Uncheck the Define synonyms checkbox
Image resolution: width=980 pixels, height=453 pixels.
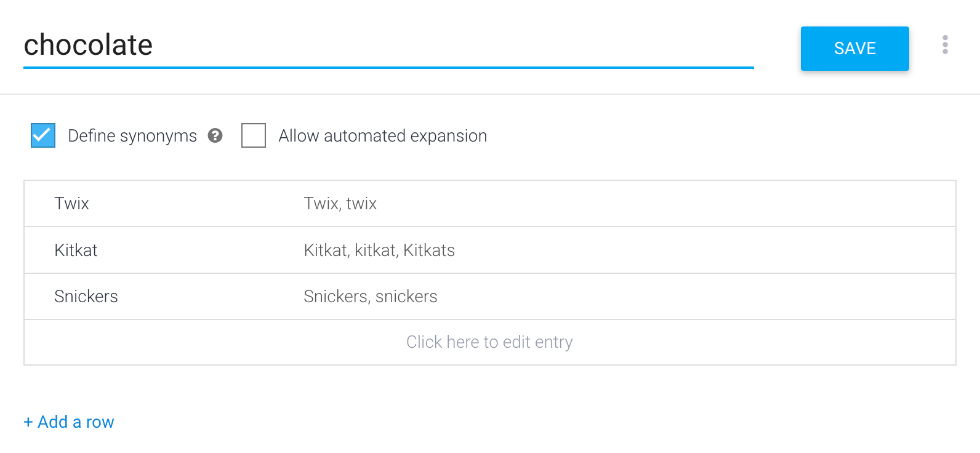pos(43,135)
